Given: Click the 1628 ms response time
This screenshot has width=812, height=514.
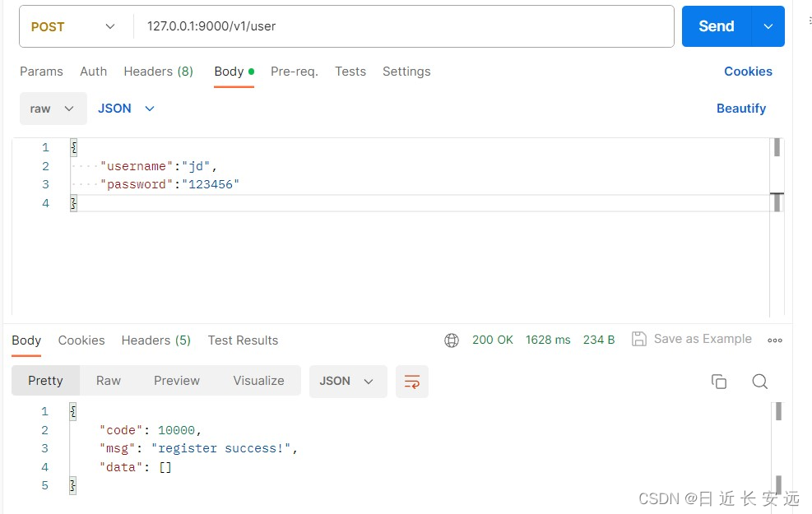Looking at the screenshot, I should [548, 340].
